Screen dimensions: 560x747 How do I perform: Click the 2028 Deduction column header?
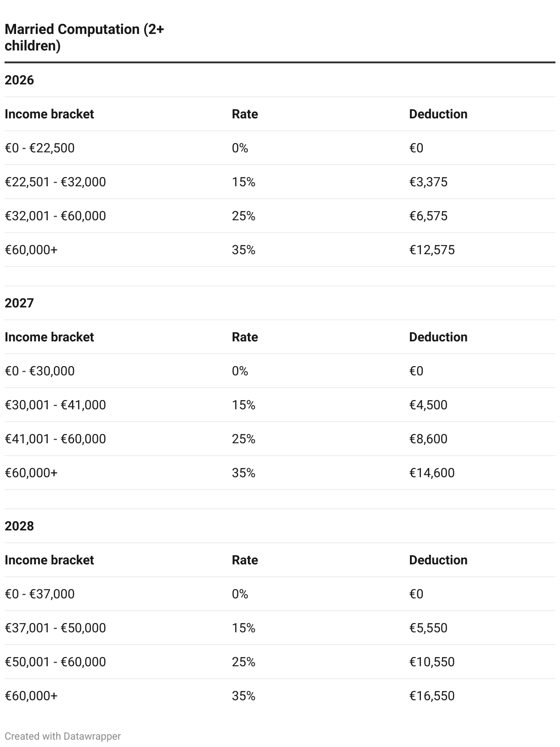tap(438, 560)
